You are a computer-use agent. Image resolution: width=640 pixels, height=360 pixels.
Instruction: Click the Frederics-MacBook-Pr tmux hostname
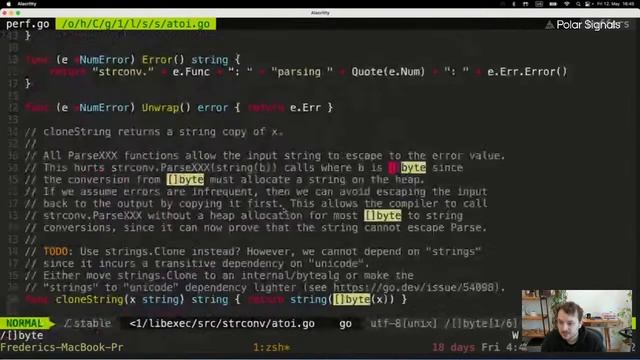point(62,347)
